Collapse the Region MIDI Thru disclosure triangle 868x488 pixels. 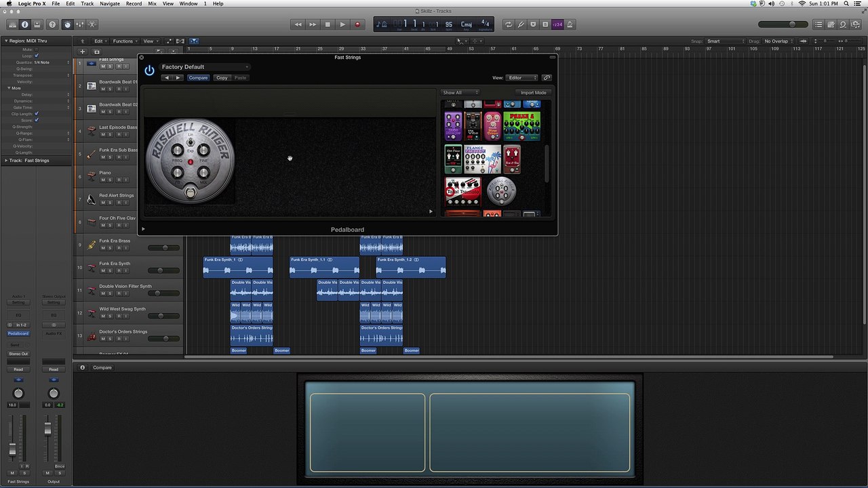(5, 41)
